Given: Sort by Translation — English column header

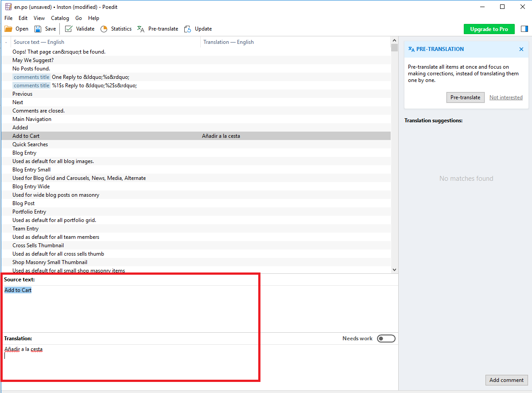Looking at the screenshot, I should pyautogui.click(x=295, y=42).
